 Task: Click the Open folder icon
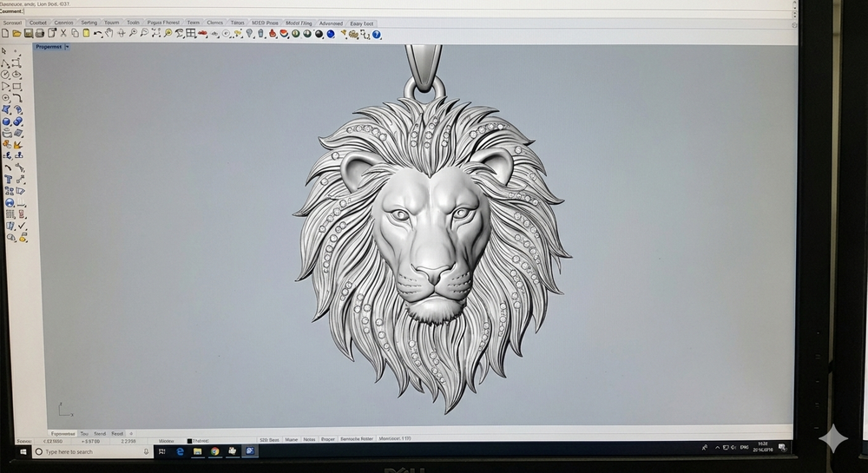tap(17, 34)
